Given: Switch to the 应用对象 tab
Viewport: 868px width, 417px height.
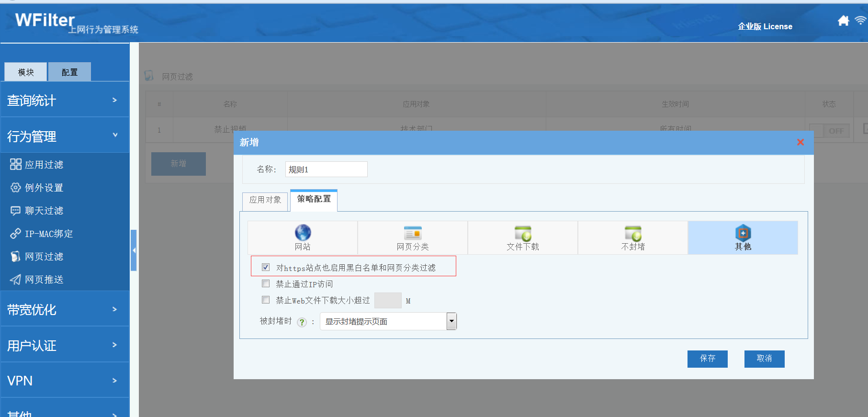Looking at the screenshot, I should [265, 200].
